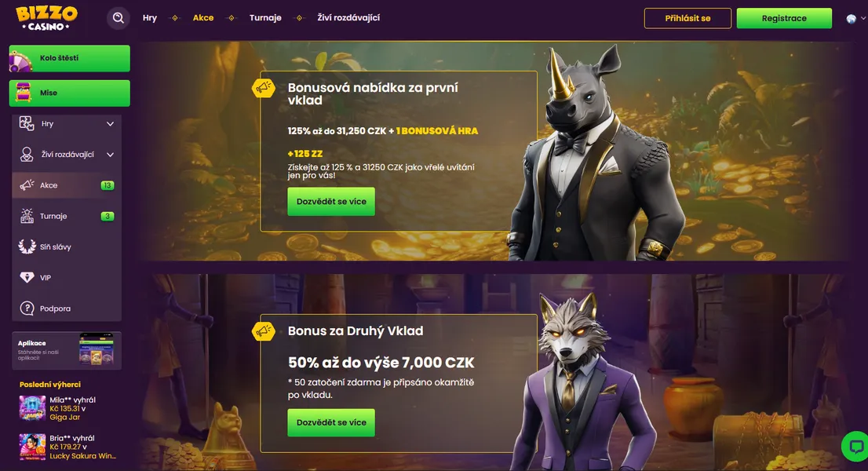
Task: Click the Hry puzzle icon in sidebar
Action: tap(24, 123)
